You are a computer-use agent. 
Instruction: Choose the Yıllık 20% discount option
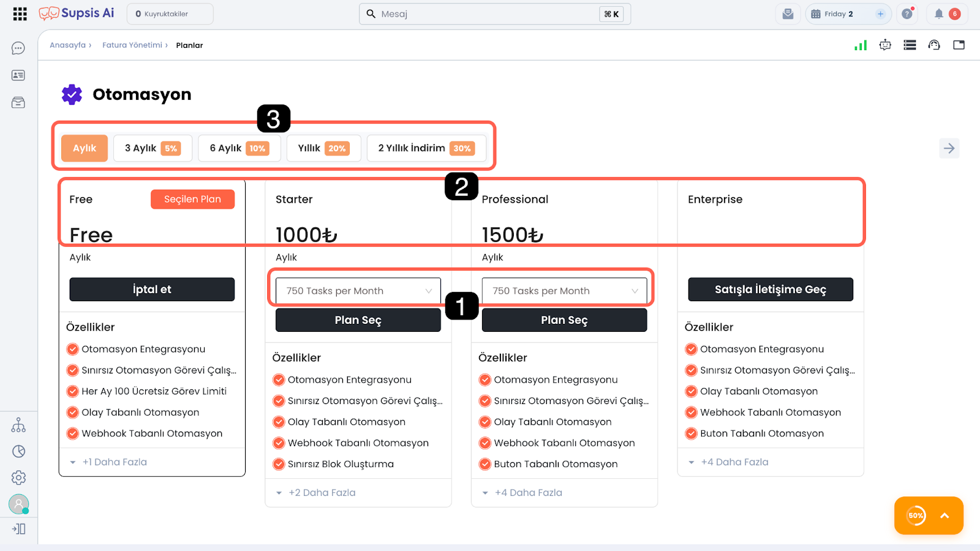coord(323,148)
